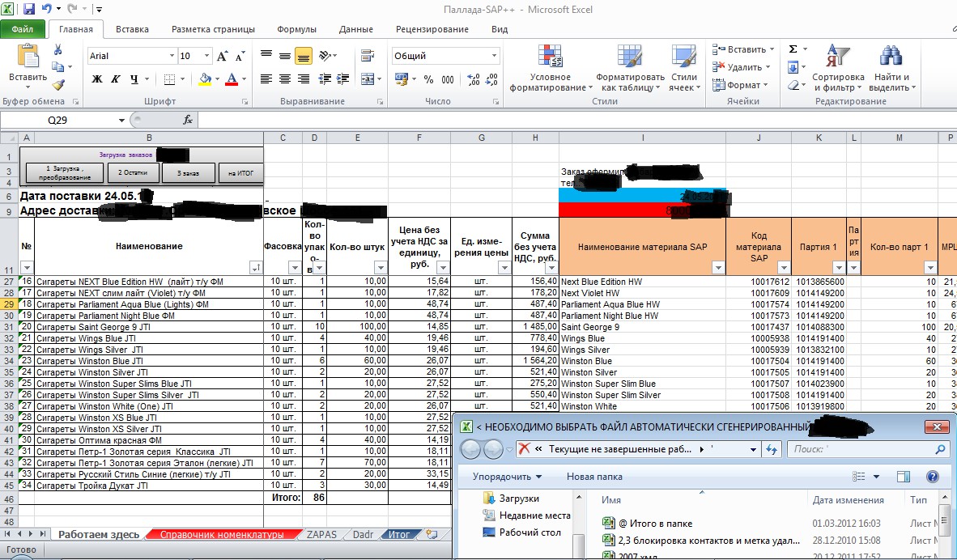Select sheet tab ZAPAS
Screen dimensions: 957x560
pyautogui.click(x=321, y=535)
